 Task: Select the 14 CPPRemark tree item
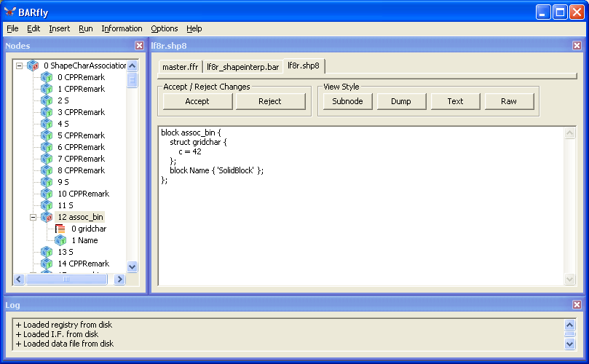pos(84,264)
